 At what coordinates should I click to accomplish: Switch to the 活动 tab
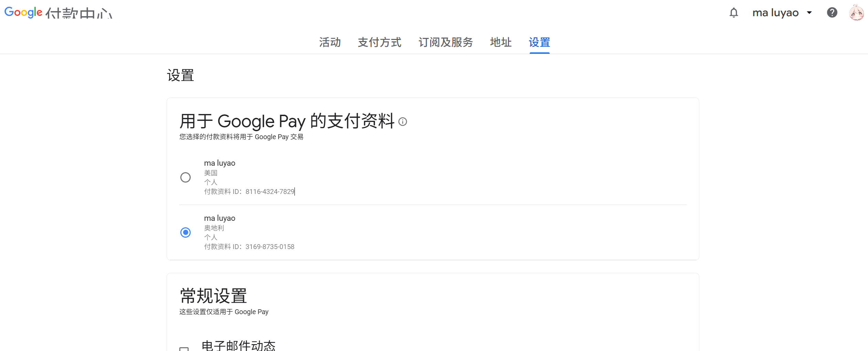tap(330, 42)
